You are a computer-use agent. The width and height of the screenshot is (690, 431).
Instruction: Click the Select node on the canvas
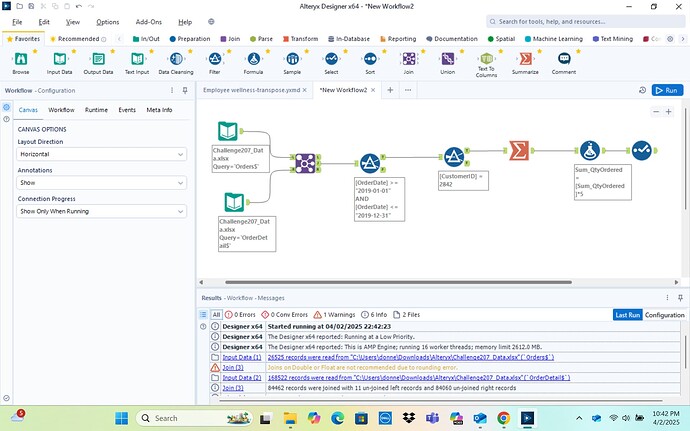642,151
